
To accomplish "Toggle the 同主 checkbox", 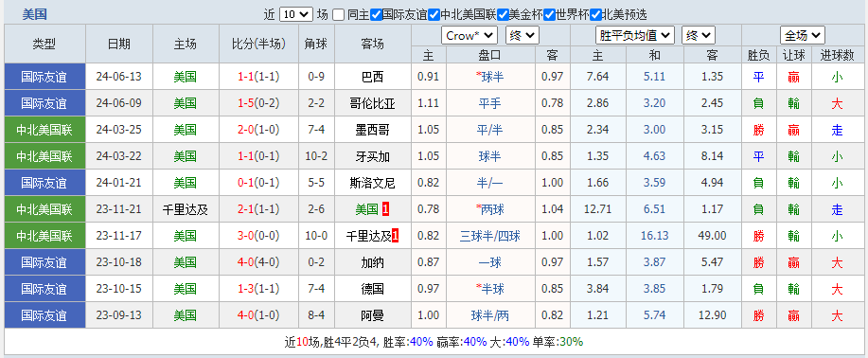I will coord(339,15).
